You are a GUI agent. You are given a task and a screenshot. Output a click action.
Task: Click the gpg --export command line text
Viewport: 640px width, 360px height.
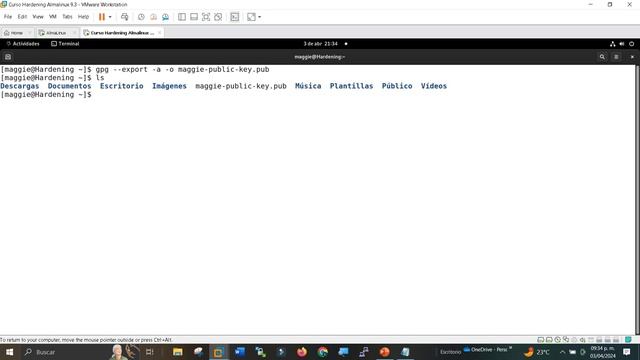pyautogui.click(x=182, y=69)
